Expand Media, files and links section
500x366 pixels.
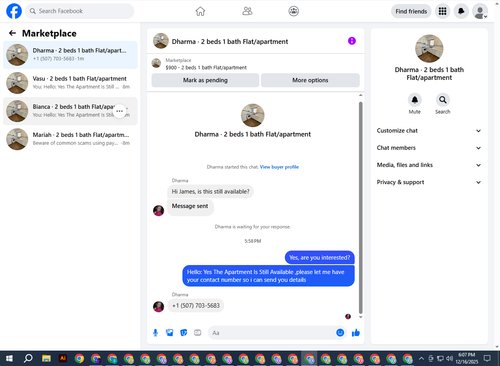point(429,165)
